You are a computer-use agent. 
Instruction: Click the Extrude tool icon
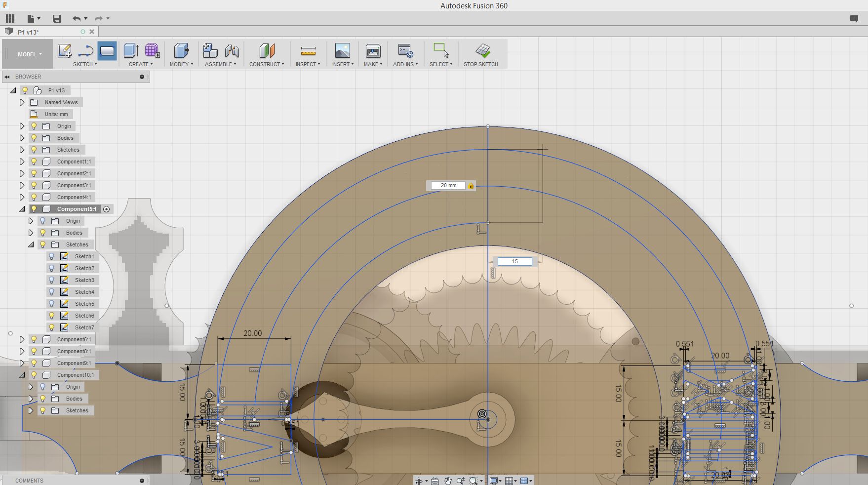131,50
